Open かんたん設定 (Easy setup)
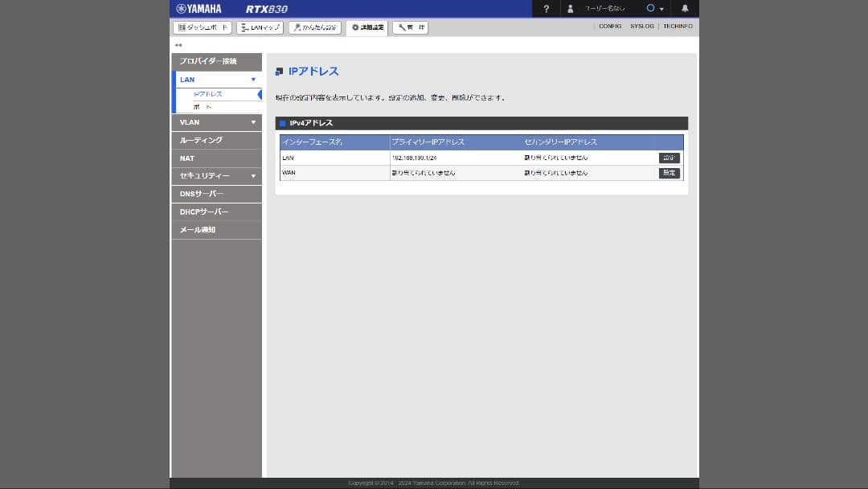Viewport: 868px width, 489px height. 314,27
